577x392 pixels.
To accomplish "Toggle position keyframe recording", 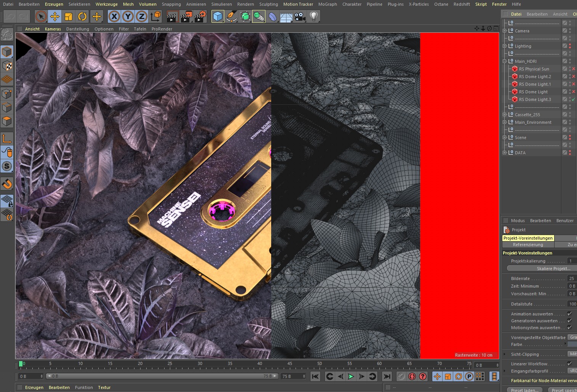I will point(437,376).
